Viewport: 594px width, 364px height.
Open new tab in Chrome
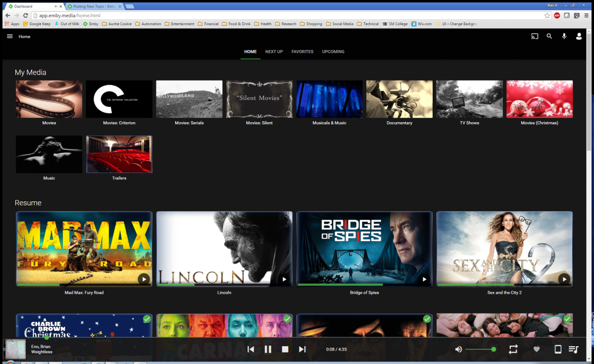tap(130, 6)
